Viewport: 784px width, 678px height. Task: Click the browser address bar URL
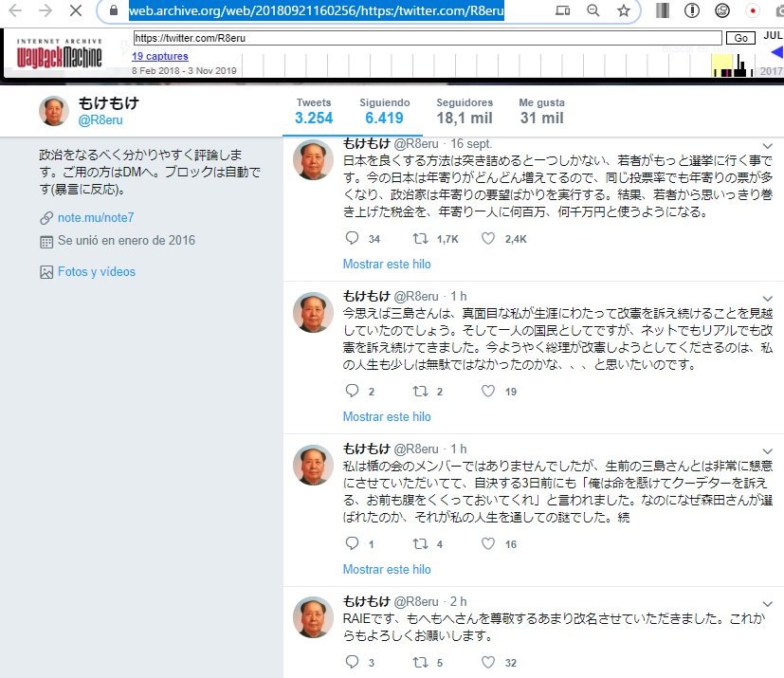[316, 10]
